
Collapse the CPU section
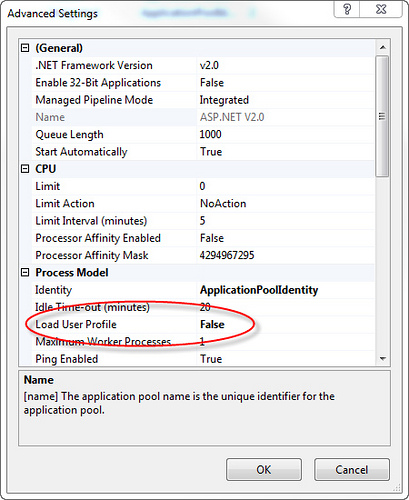click(x=25, y=169)
